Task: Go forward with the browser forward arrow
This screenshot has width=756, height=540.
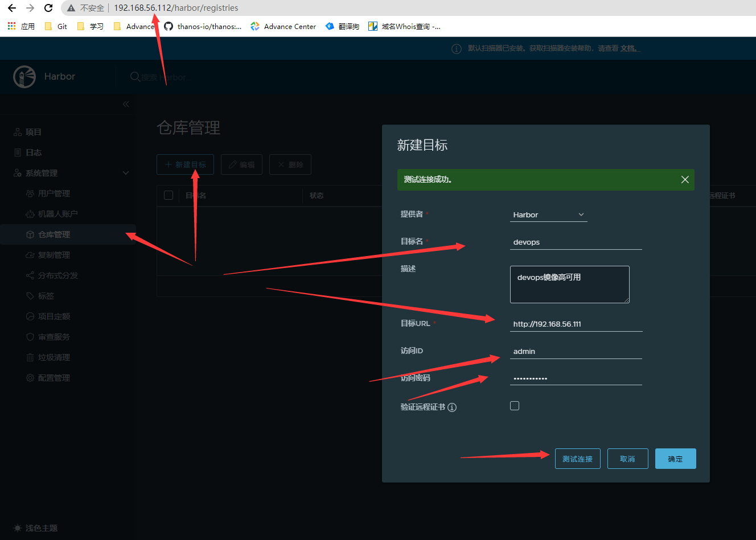Action: pyautogui.click(x=30, y=8)
